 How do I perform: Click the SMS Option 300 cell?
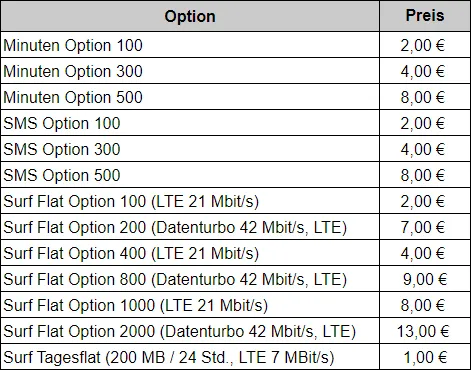[x=190, y=149]
